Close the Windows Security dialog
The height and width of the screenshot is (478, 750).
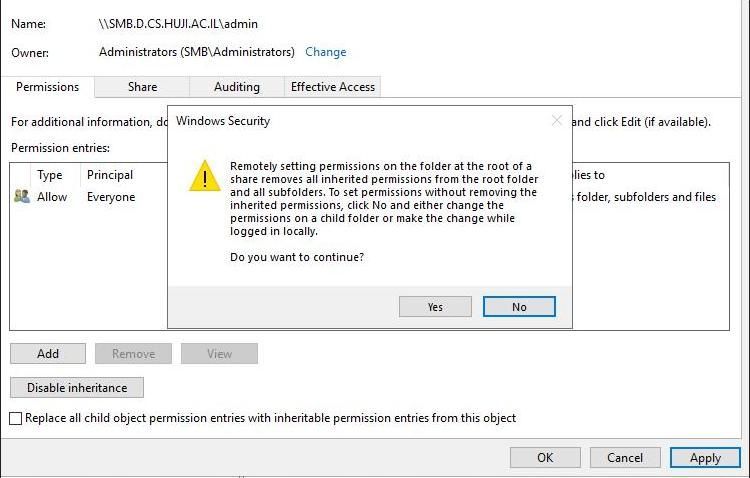pyautogui.click(x=557, y=121)
